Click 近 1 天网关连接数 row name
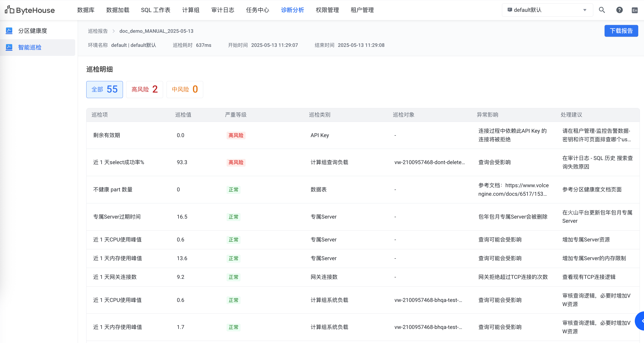Viewport: 644px width, 343px height. click(115, 277)
